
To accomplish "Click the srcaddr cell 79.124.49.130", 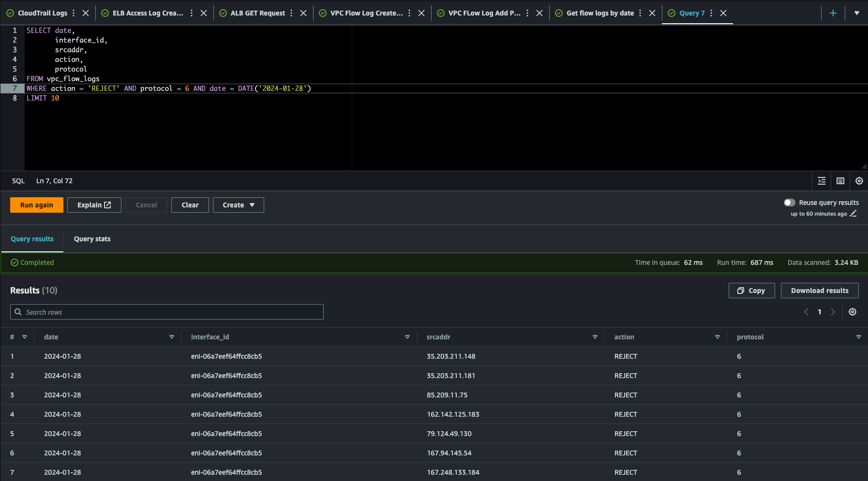I will (x=449, y=434).
